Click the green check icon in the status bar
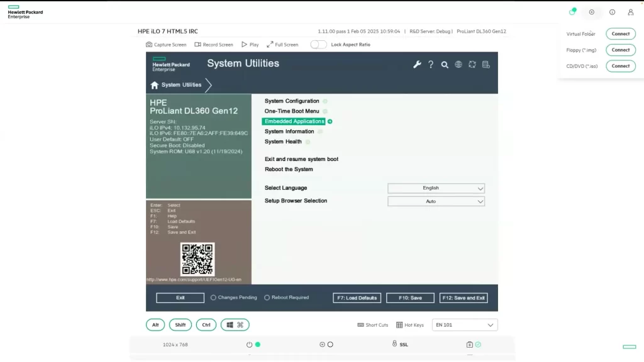644x362 pixels. 478,344
